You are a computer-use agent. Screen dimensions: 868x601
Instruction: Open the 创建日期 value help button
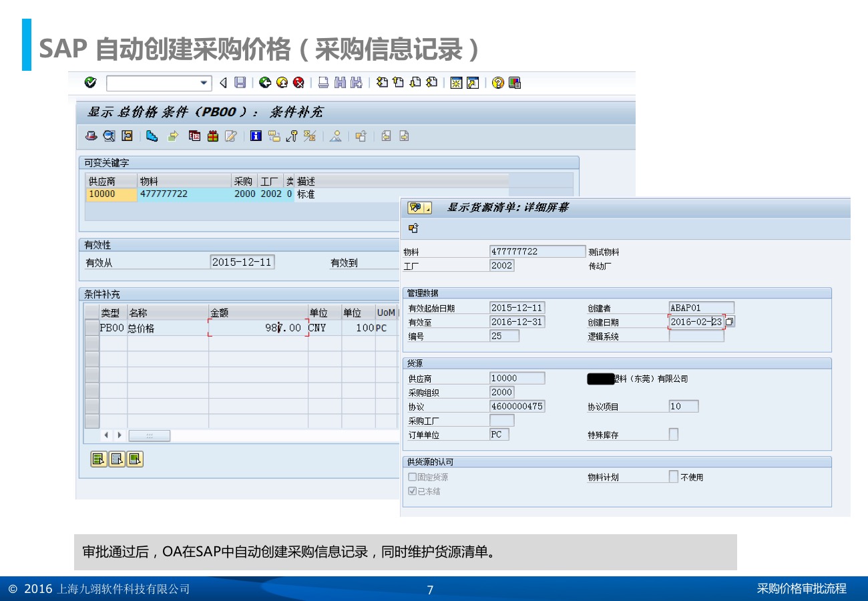(x=730, y=322)
